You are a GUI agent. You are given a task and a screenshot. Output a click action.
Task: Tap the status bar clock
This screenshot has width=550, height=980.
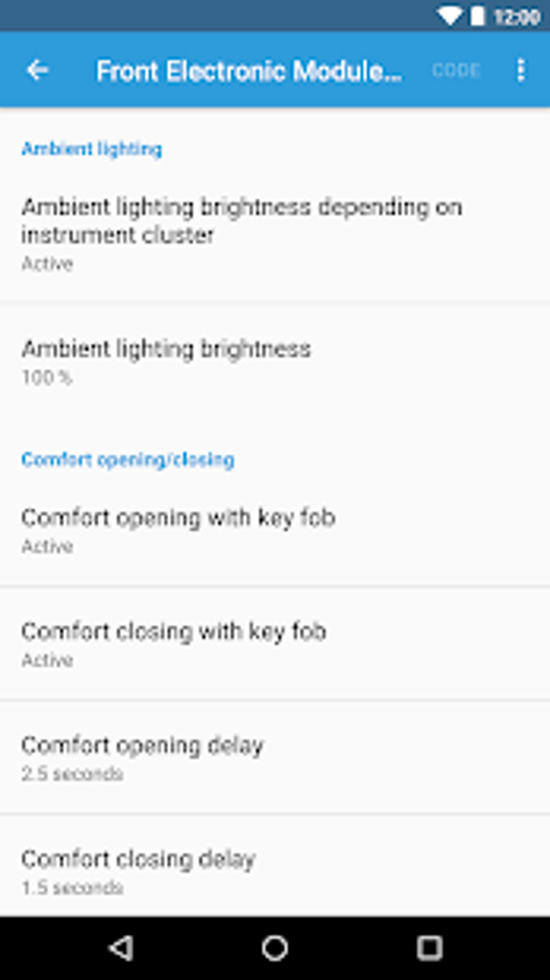[x=517, y=17]
